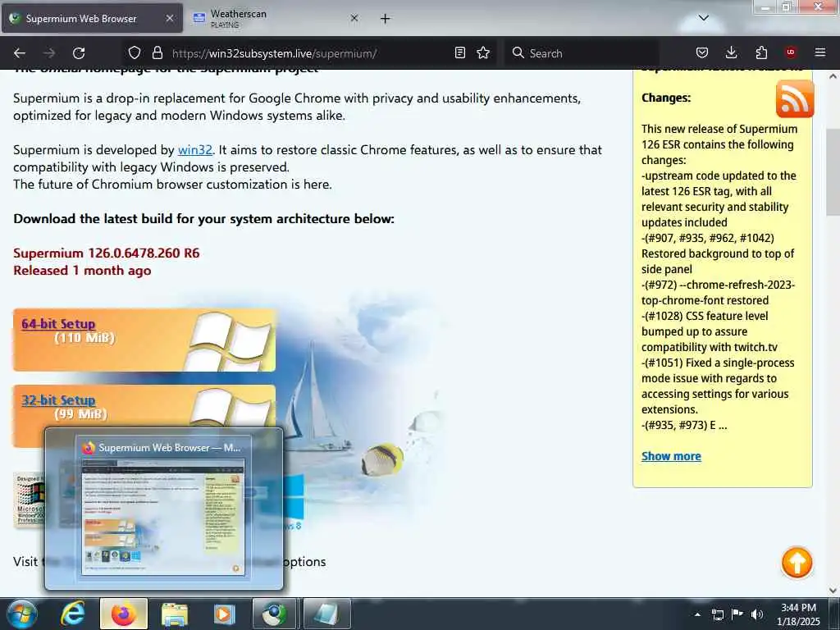Viewport: 840px width, 630px height.
Task: Close the Weatherscan tab
Action: click(354, 18)
